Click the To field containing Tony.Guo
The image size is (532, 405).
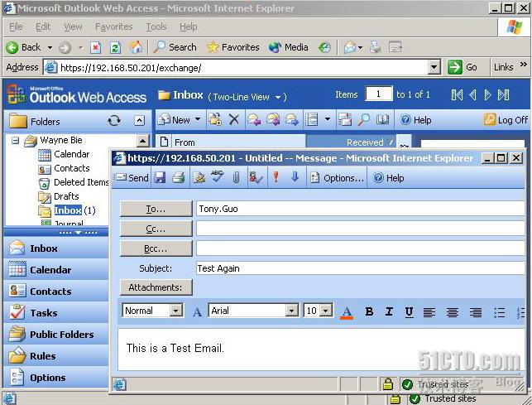pyautogui.click(x=361, y=209)
